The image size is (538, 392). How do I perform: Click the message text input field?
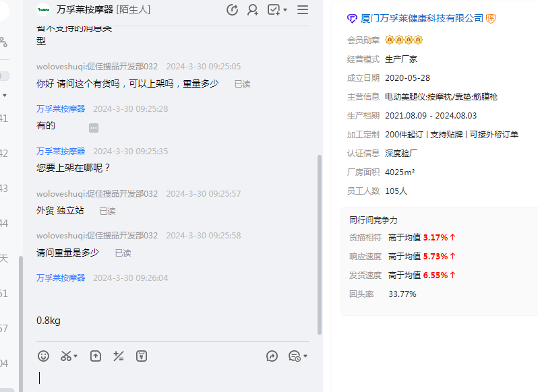[169, 378]
